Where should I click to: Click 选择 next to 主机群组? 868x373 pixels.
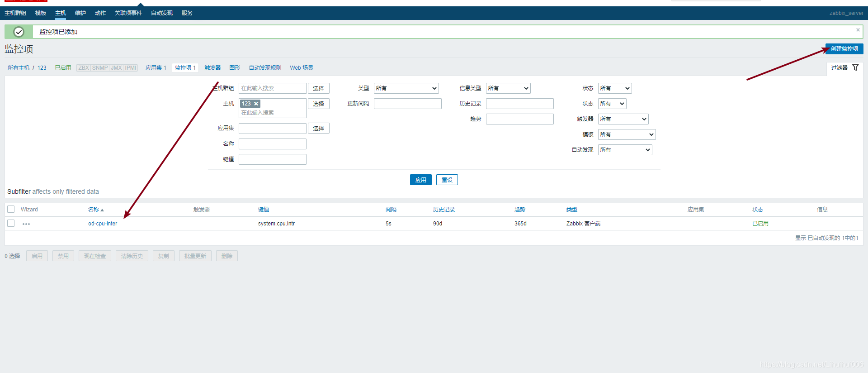(318, 88)
